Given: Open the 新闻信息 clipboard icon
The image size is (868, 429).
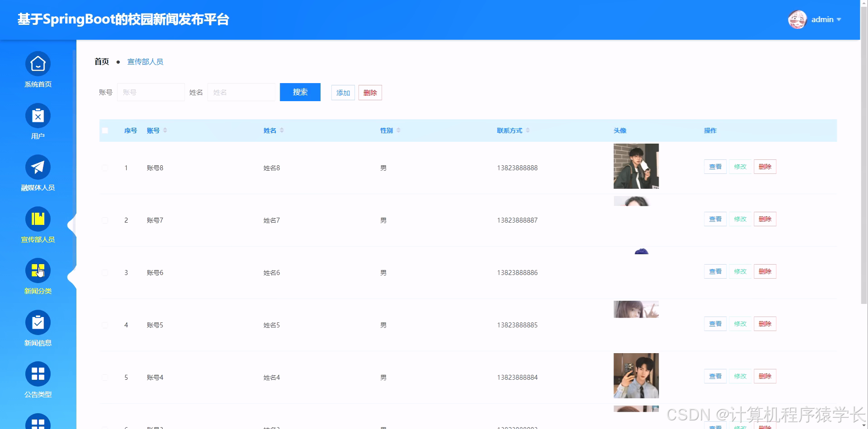Looking at the screenshot, I should [38, 323].
